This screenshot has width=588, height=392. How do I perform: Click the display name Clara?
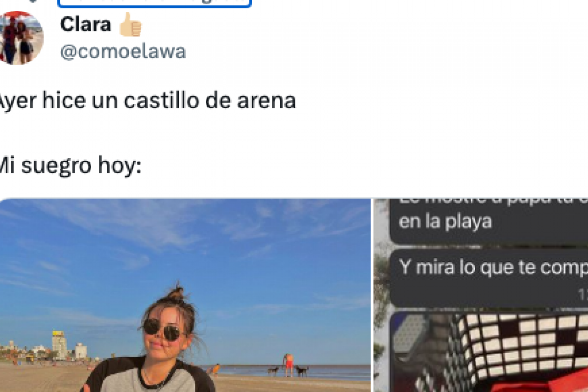[86, 24]
